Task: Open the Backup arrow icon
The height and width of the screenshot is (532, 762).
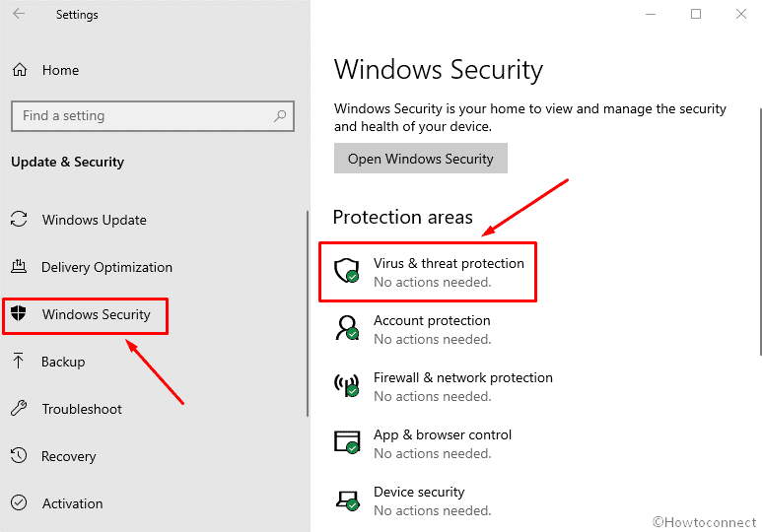Action: coord(19,362)
